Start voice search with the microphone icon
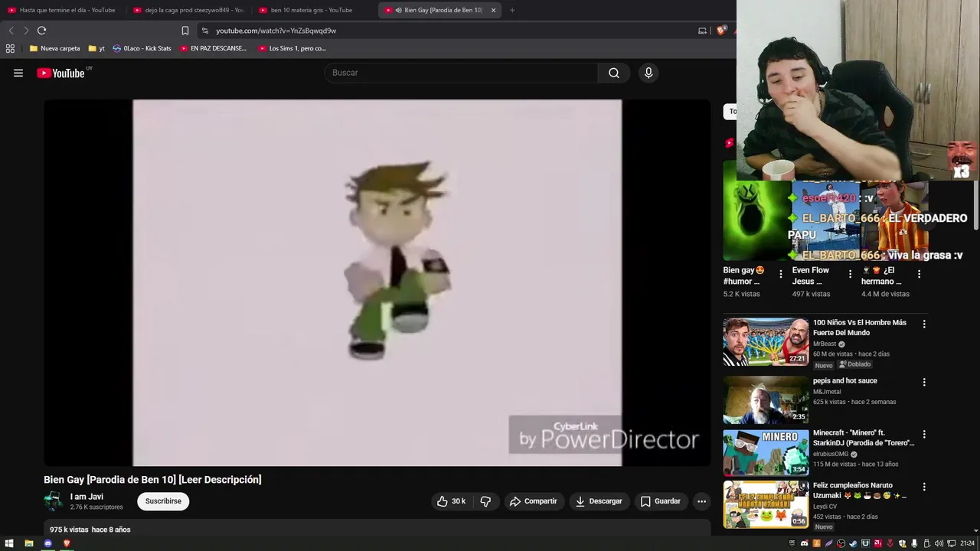Screen dimensions: 980x551 pos(648,73)
